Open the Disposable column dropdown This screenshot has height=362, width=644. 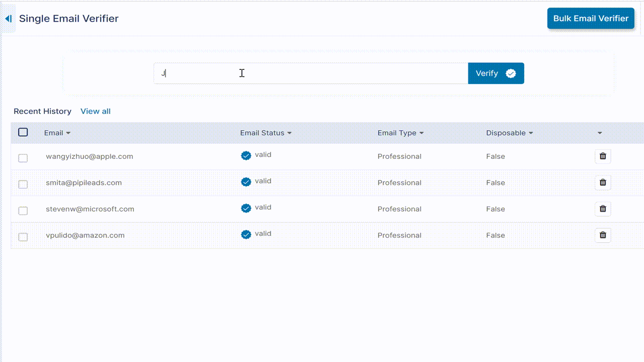530,133
